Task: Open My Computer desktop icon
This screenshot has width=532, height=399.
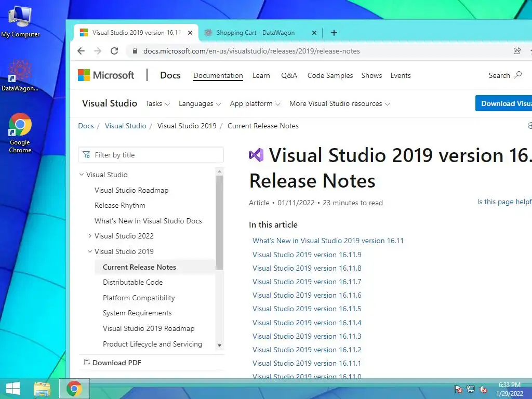Action: coord(20,22)
